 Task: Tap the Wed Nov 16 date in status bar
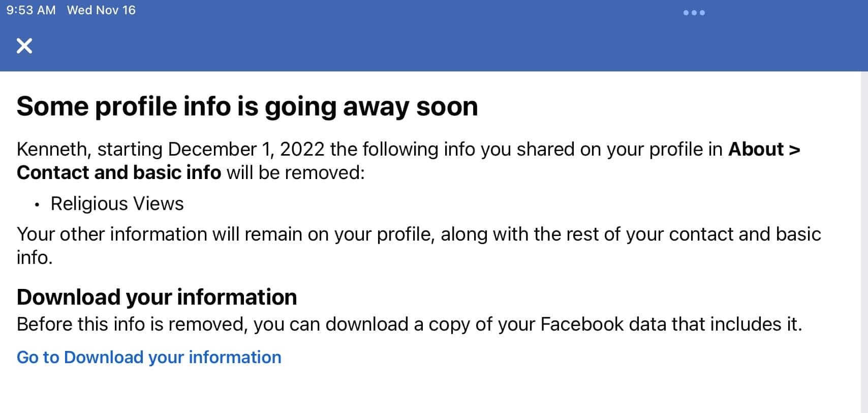[101, 10]
